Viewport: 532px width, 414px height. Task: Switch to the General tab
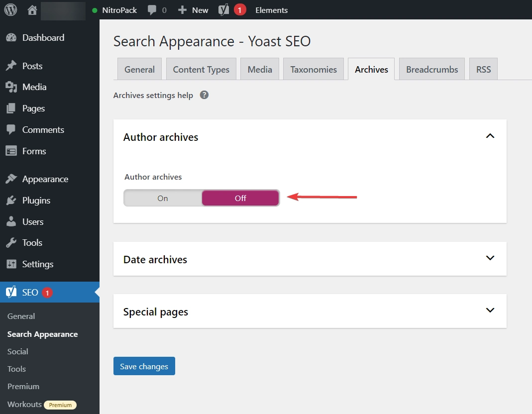tap(139, 69)
